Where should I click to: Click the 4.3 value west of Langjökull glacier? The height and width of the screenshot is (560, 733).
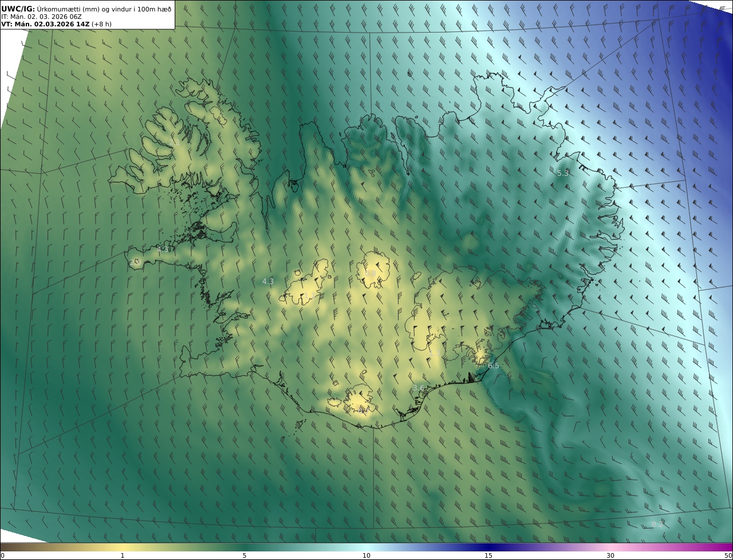click(x=268, y=281)
